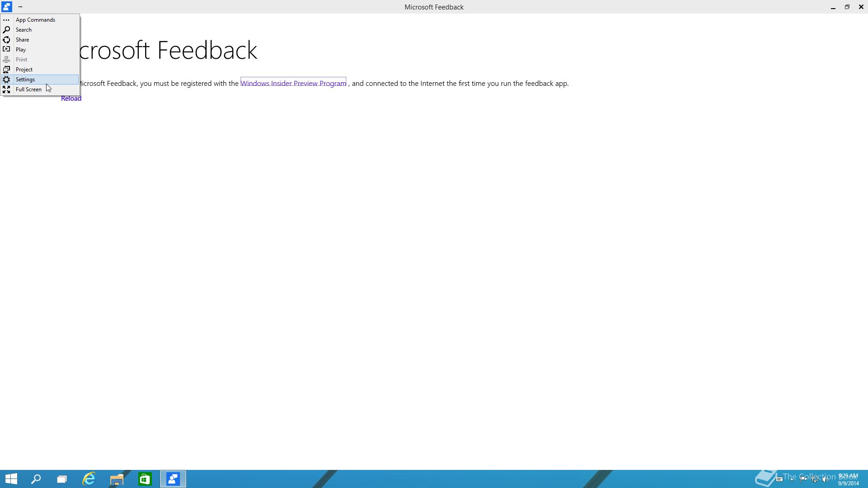Open the Windows Start button
The width and height of the screenshot is (868, 488).
(x=11, y=479)
